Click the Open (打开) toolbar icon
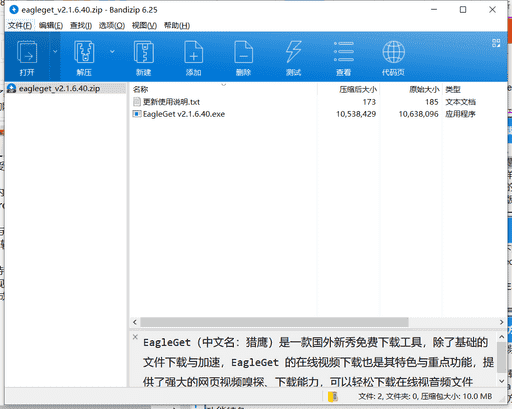Screen dimensions: 512x409 pos(27,52)
